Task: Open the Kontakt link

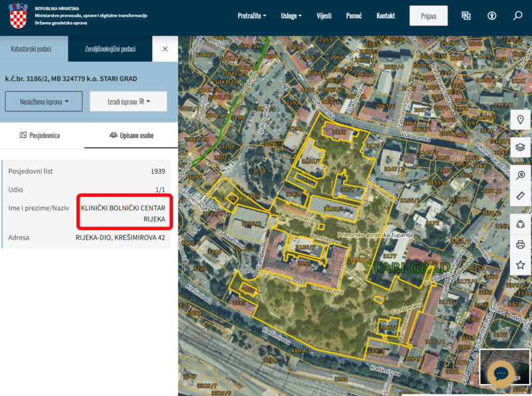Action: [x=386, y=15]
